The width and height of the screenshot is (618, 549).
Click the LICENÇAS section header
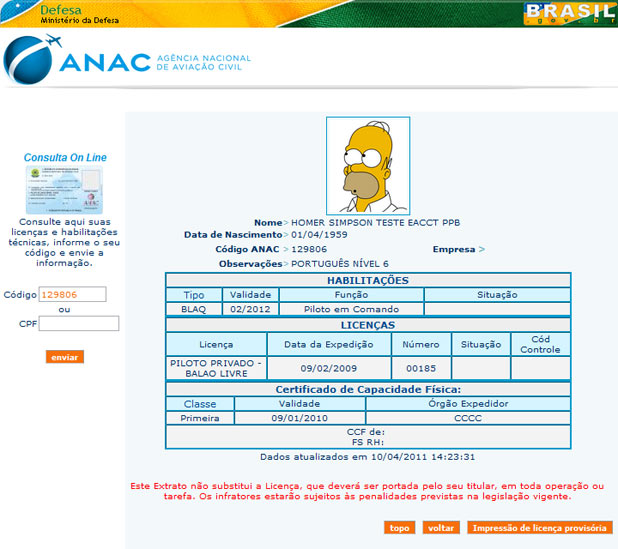click(368, 325)
